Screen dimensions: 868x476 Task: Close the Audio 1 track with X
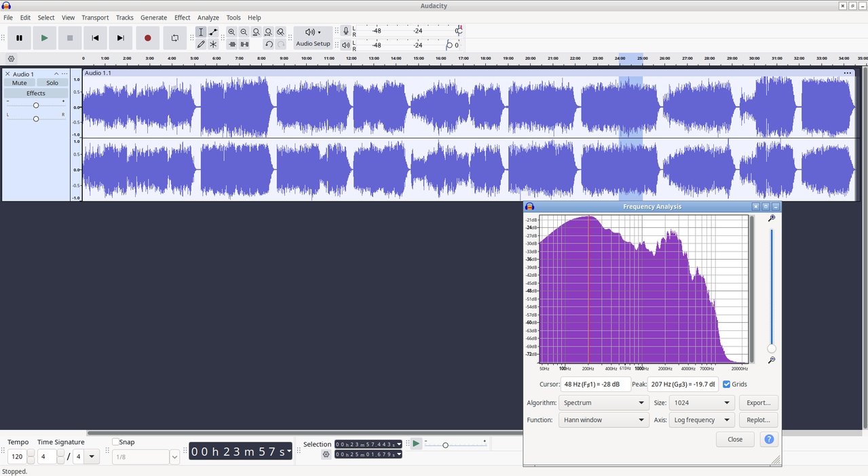point(7,74)
